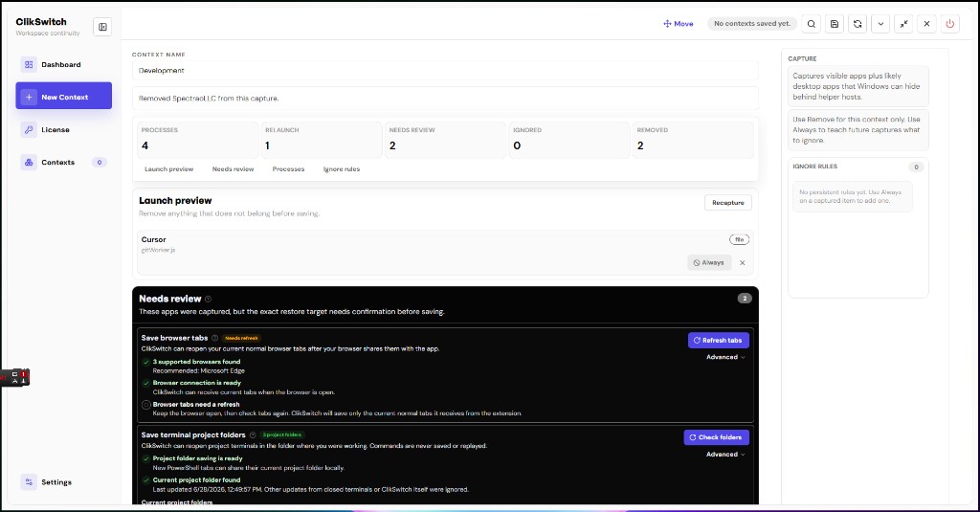Click the 'Recommended: Microsoft Edge' text
This screenshot has height=512, width=980.
[x=199, y=370]
